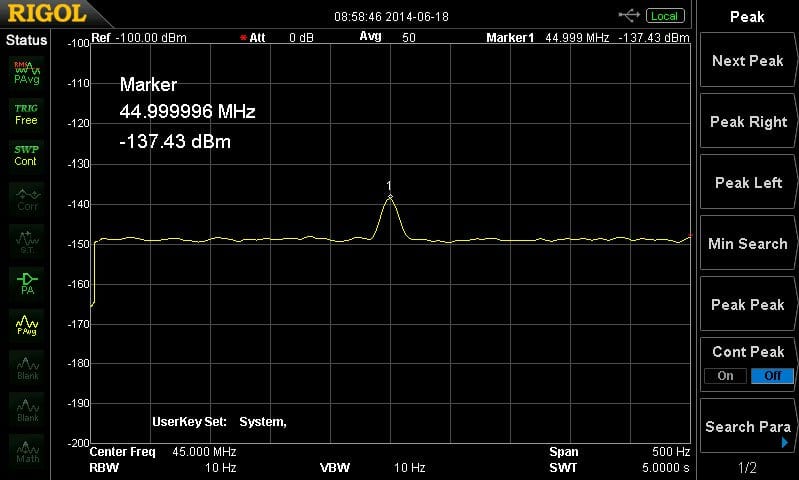
Task: Click the Peak menu title
Action: pos(747,17)
